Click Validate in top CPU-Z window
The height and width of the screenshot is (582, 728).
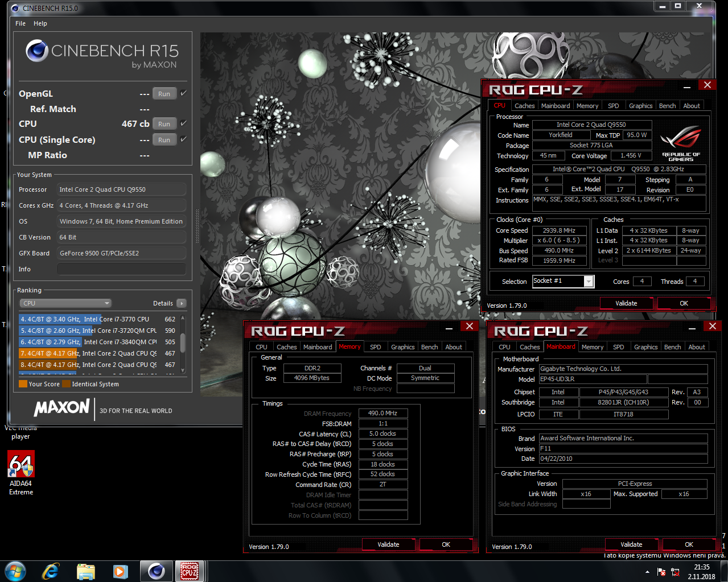coord(626,303)
